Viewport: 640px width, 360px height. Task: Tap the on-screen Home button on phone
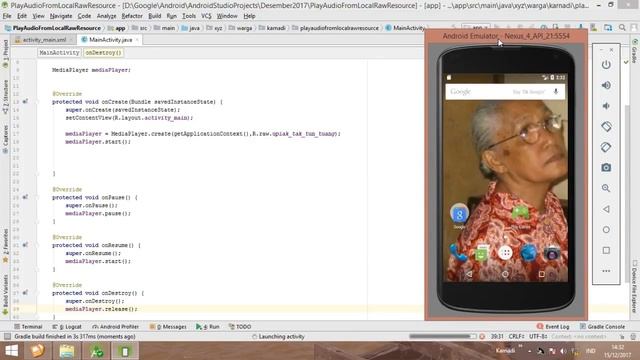click(505, 274)
